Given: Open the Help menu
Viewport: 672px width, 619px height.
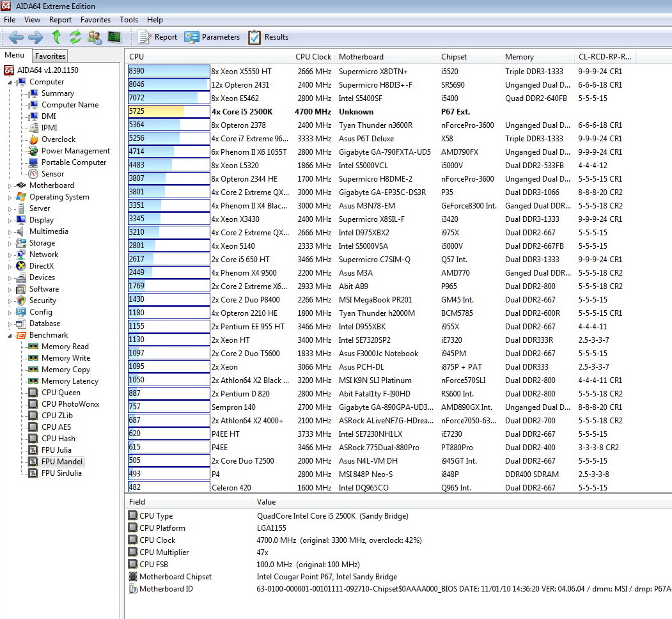Looking at the screenshot, I should pyautogui.click(x=155, y=20).
